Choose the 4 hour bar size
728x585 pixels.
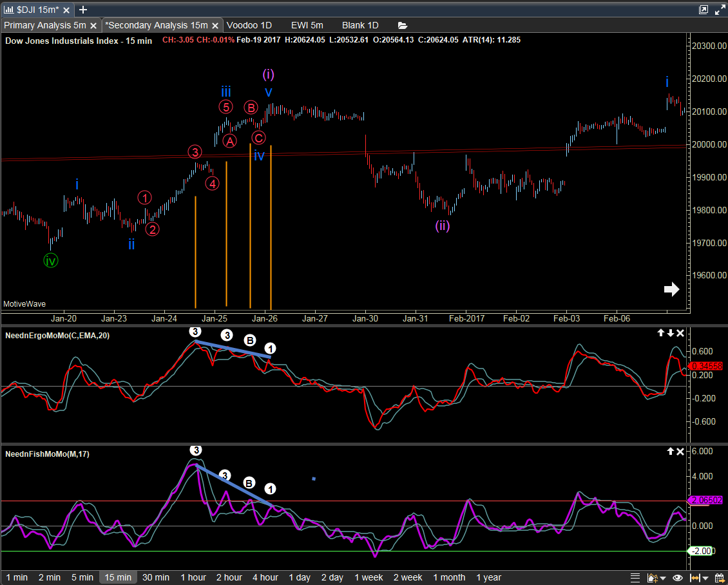pos(265,577)
